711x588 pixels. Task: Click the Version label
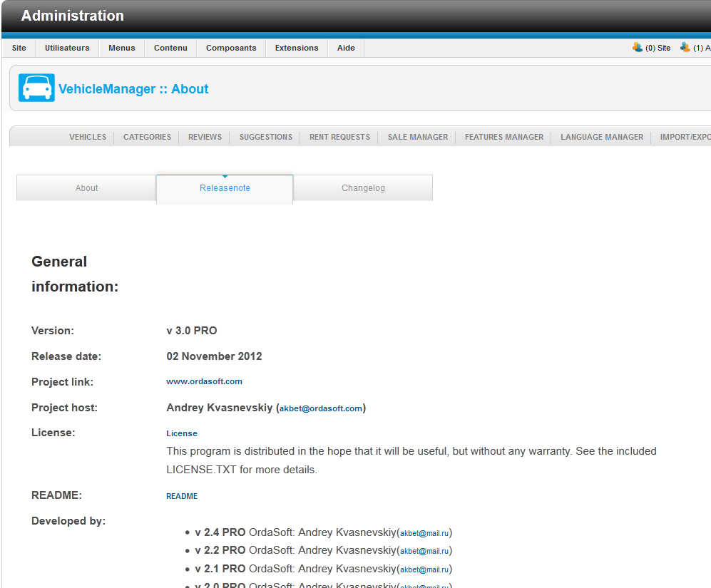click(53, 331)
